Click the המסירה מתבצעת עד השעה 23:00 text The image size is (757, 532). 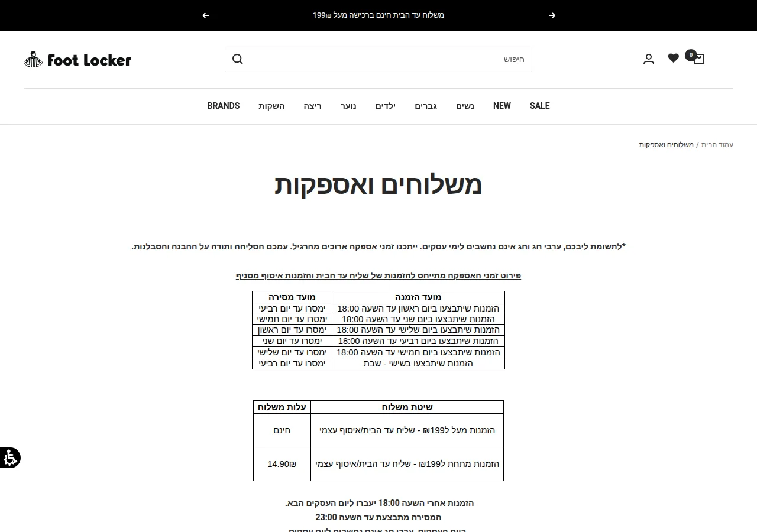378,517
